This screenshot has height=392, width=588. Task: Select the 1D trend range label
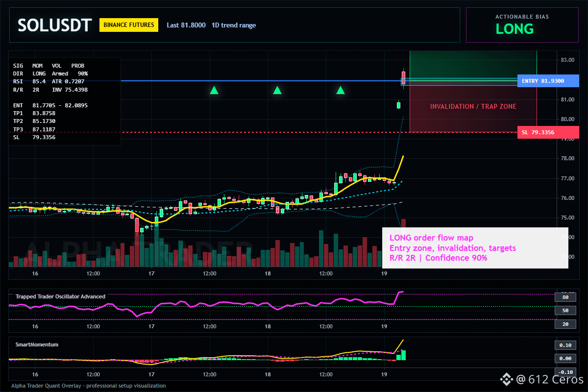pyautogui.click(x=234, y=25)
